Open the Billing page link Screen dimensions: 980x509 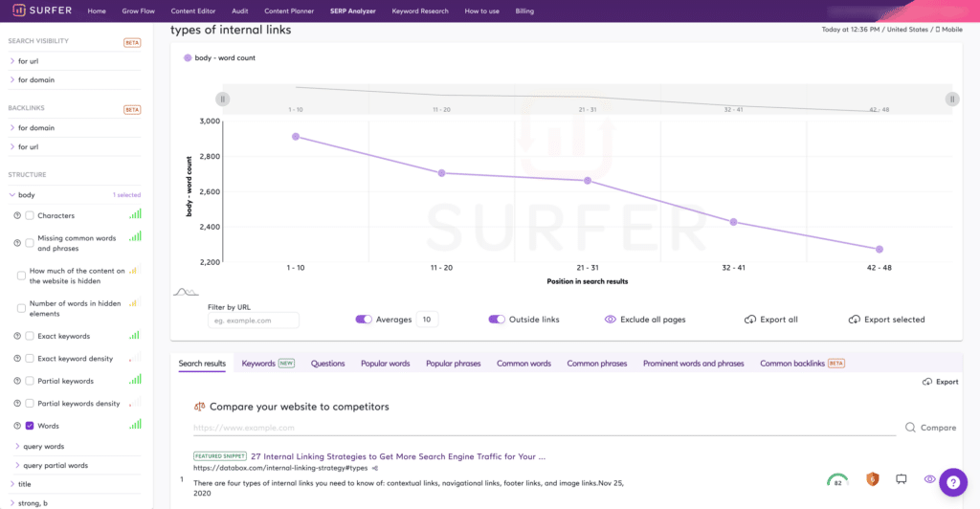click(524, 11)
